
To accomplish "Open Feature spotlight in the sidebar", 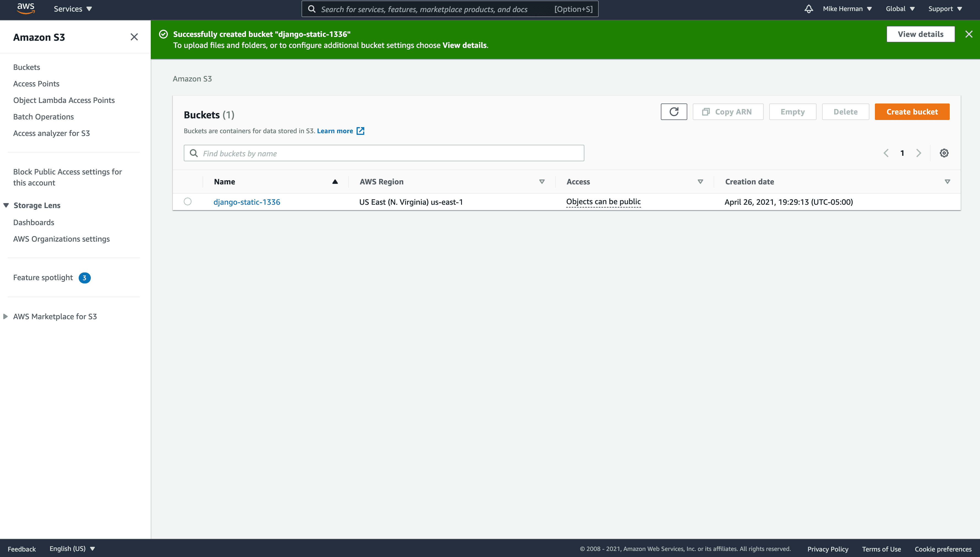I will [x=43, y=277].
